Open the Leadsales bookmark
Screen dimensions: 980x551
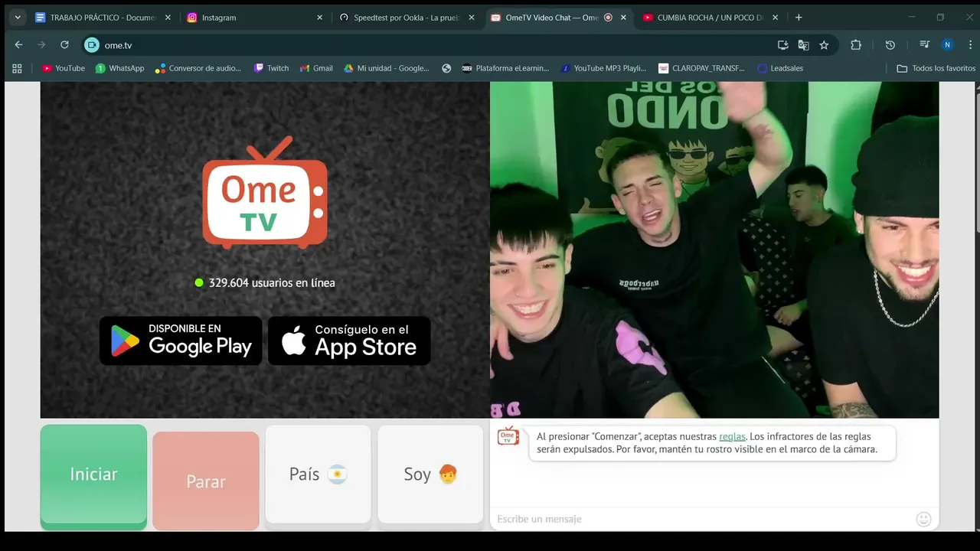(780, 68)
